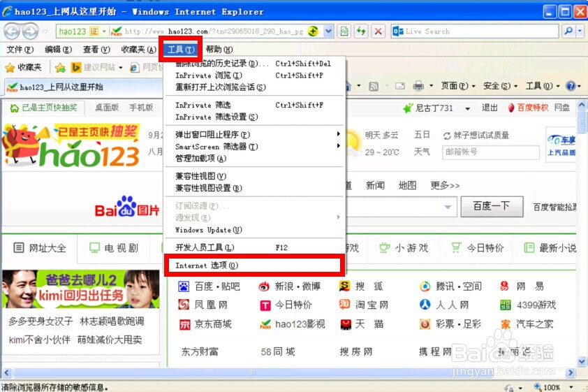Image resolution: width=588 pixels, height=392 pixels.
Task: Click the vertical scrollbar down arrow
Action: (582, 362)
